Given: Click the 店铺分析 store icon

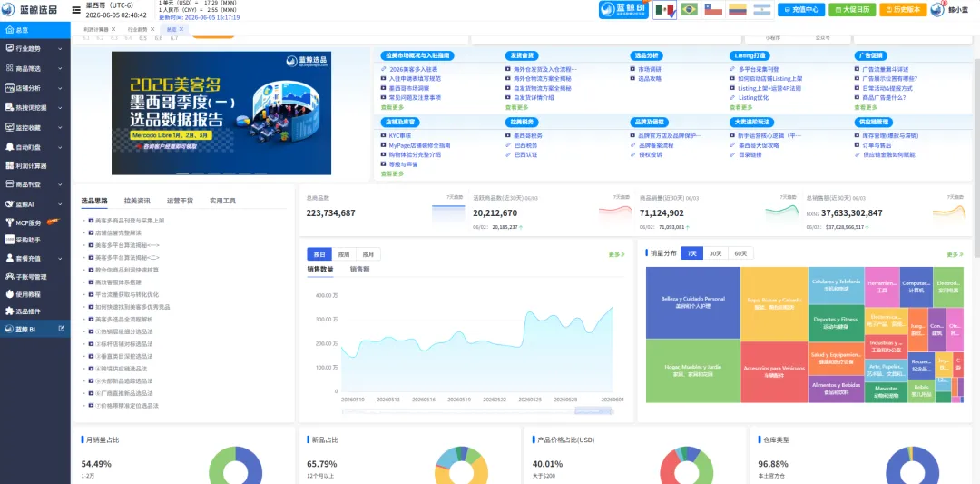Looking at the screenshot, I should [x=9, y=87].
